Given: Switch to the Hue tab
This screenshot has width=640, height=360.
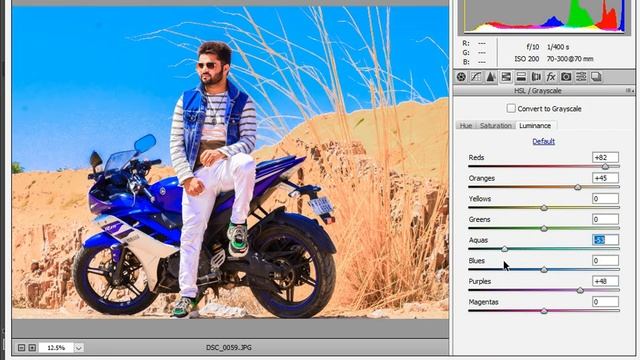Looking at the screenshot, I should point(466,126).
